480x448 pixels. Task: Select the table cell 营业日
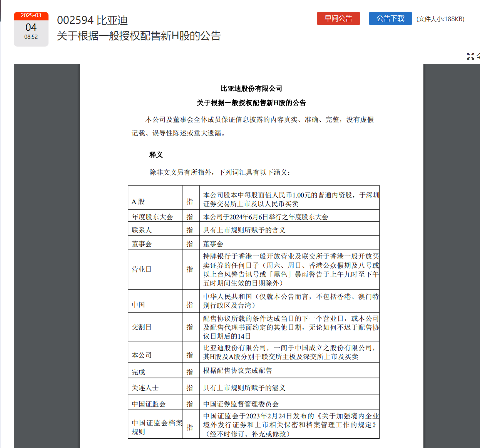(156, 269)
